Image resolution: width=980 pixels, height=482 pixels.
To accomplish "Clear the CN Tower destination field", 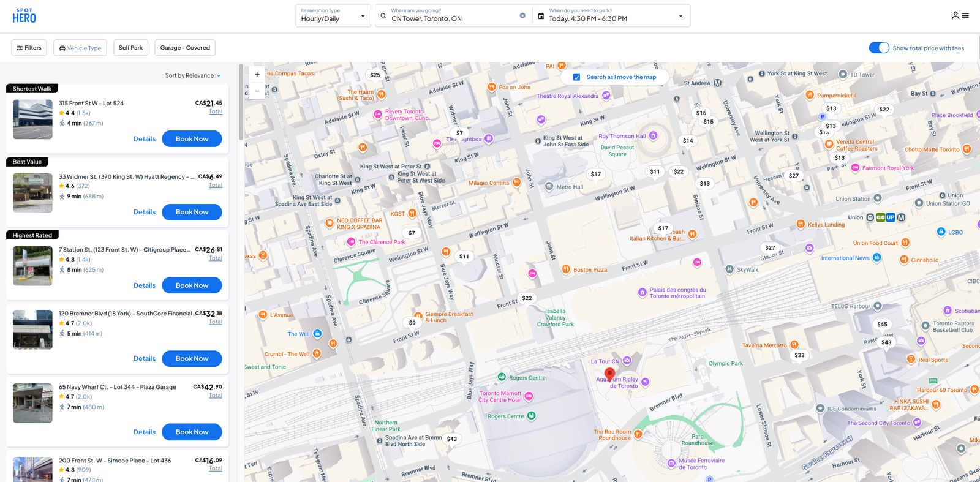I will tap(522, 16).
